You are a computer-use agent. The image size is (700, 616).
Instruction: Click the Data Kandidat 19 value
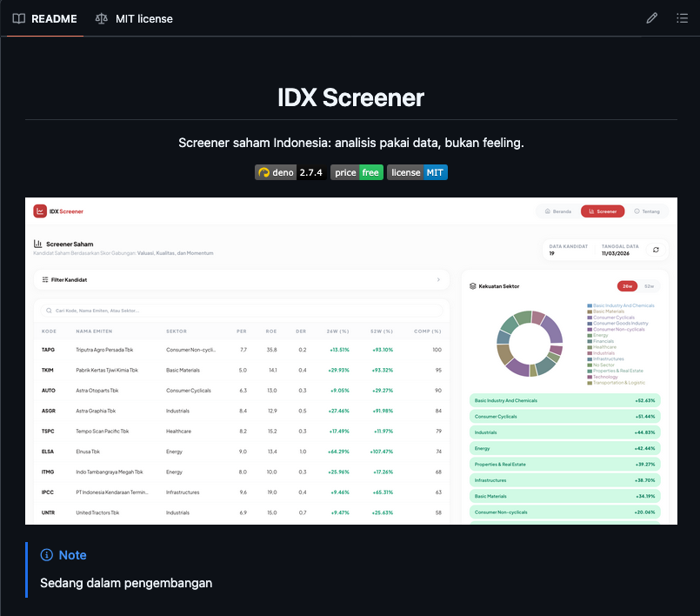pos(552,253)
